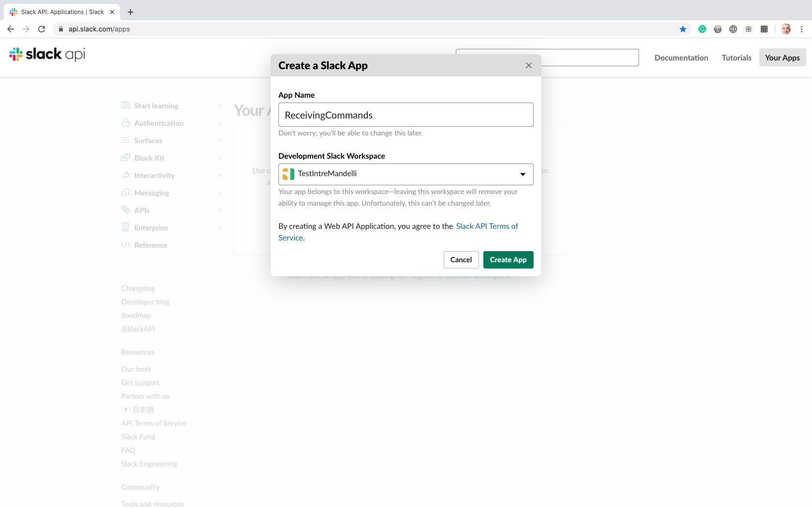Expand the Enterprise section

pos(220,228)
